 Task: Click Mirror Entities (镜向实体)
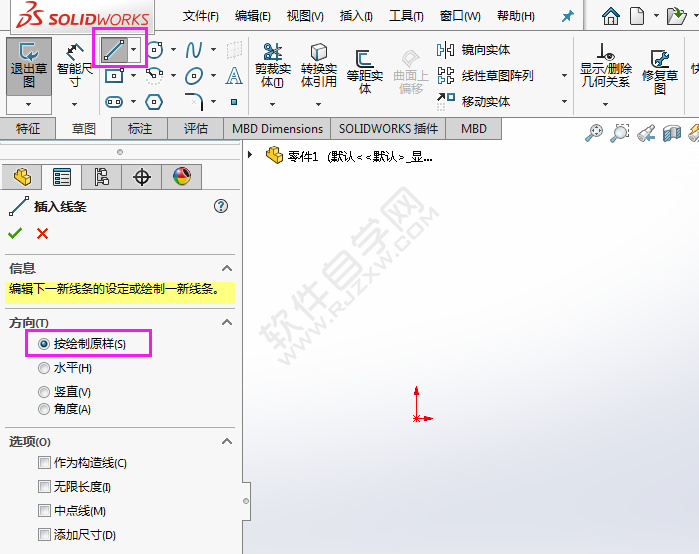473,50
